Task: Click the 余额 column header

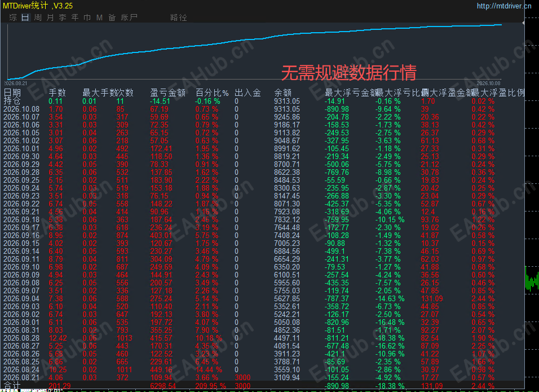Action: click(283, 93)
